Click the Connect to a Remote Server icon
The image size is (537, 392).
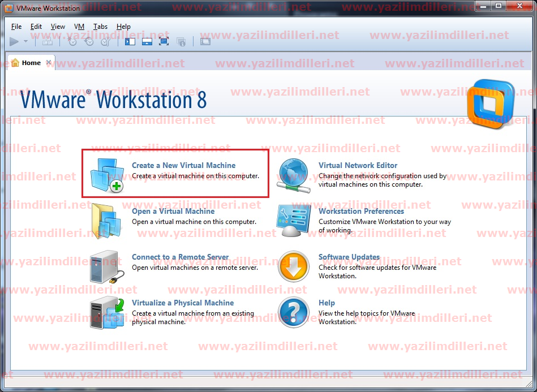105,266
